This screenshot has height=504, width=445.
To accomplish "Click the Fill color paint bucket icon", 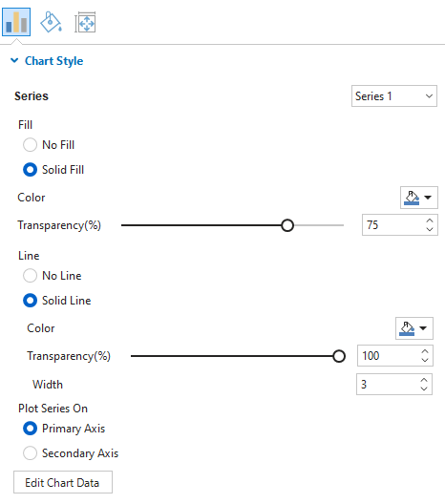I will pos(412,198).
